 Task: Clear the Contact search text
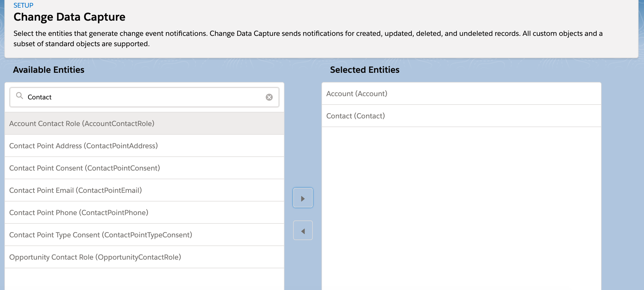269,97
